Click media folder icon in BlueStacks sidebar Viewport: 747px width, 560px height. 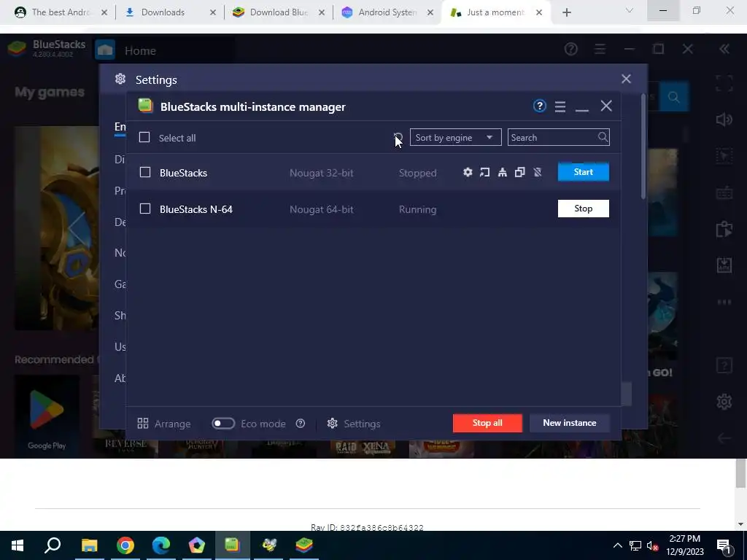(724, 229)
